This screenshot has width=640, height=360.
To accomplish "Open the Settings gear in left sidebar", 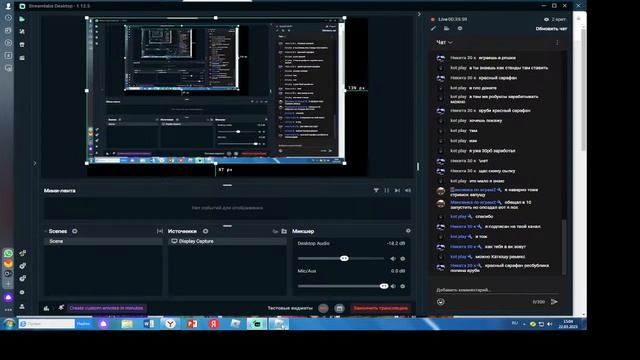I will [22, 292].
